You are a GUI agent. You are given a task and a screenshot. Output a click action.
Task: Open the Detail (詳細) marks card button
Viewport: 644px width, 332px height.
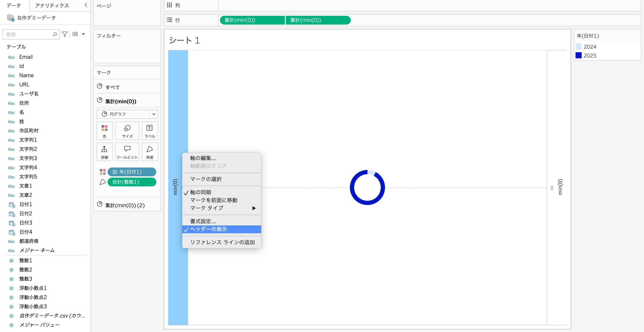click(x=104, y=152)
